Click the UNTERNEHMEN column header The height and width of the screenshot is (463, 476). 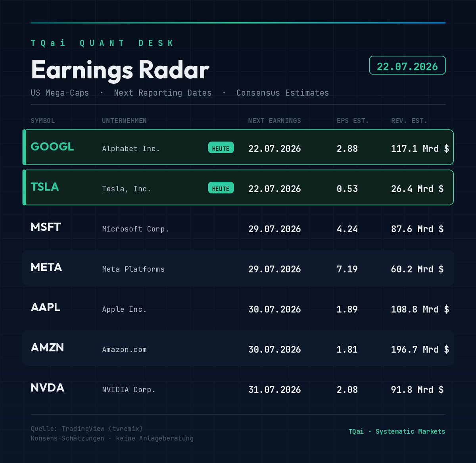point(124,121)
